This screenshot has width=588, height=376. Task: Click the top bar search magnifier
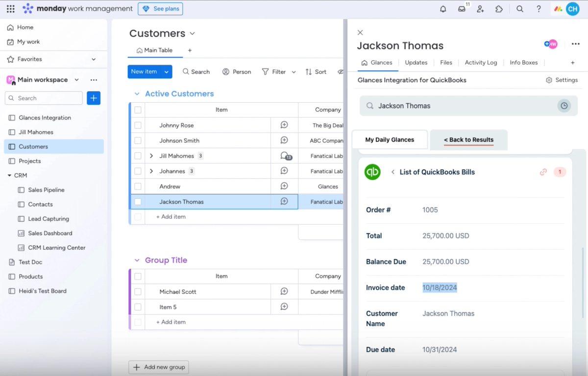coord(520,9)
